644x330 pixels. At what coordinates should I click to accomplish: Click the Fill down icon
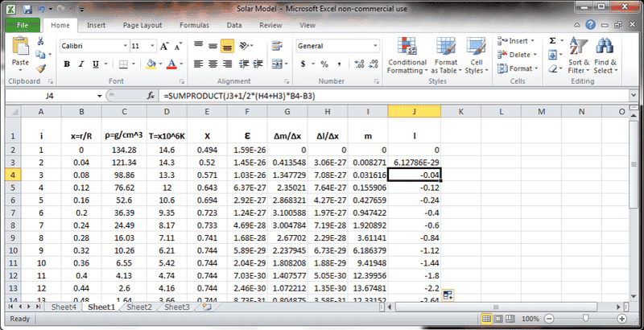pyautogui.click(x=552, y=55)
